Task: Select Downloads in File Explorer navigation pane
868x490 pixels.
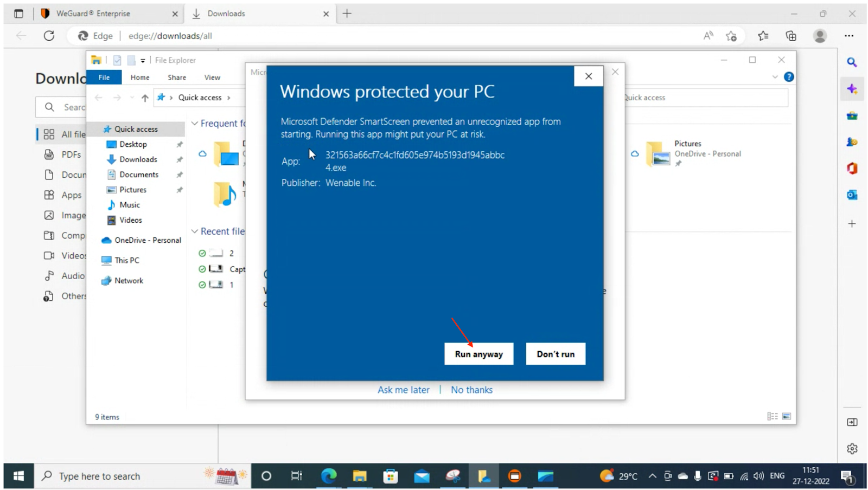Action: tap(138, 159)
